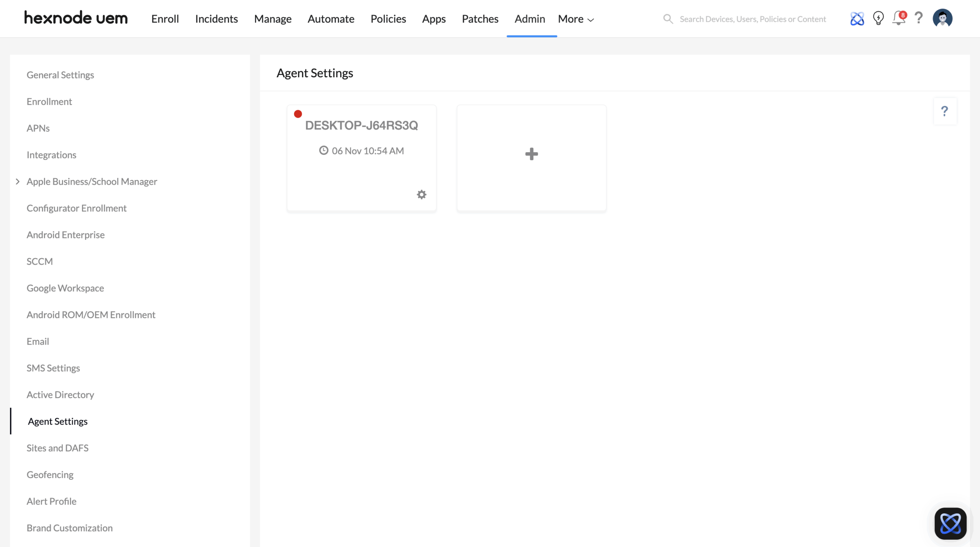The width and height of the screenshot is (980, 547).
Task: Open the Geofencing settings page
Action: pos(50,474)
